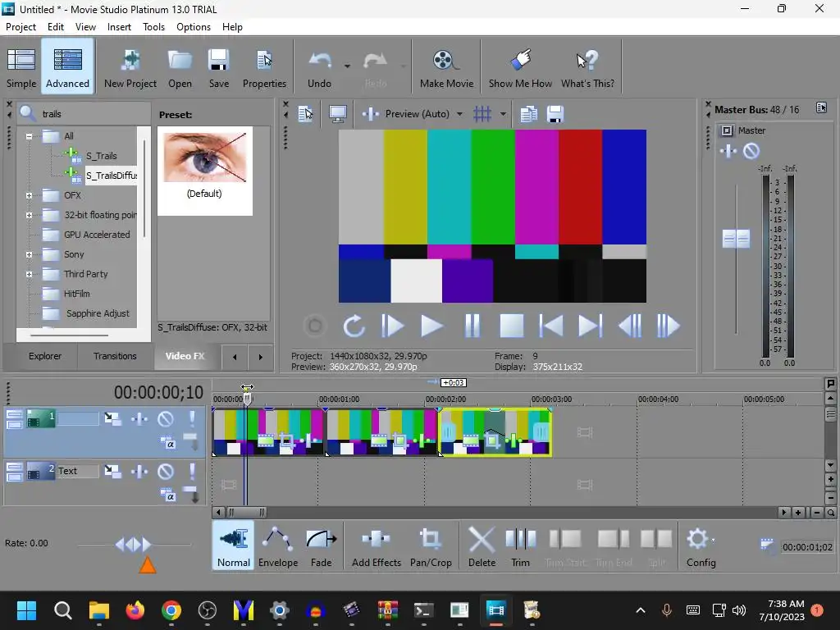Open Master Bus audio properties icon
Viewport: 840px width, 630px height.
pyautogui.click(x=821, y=108)
